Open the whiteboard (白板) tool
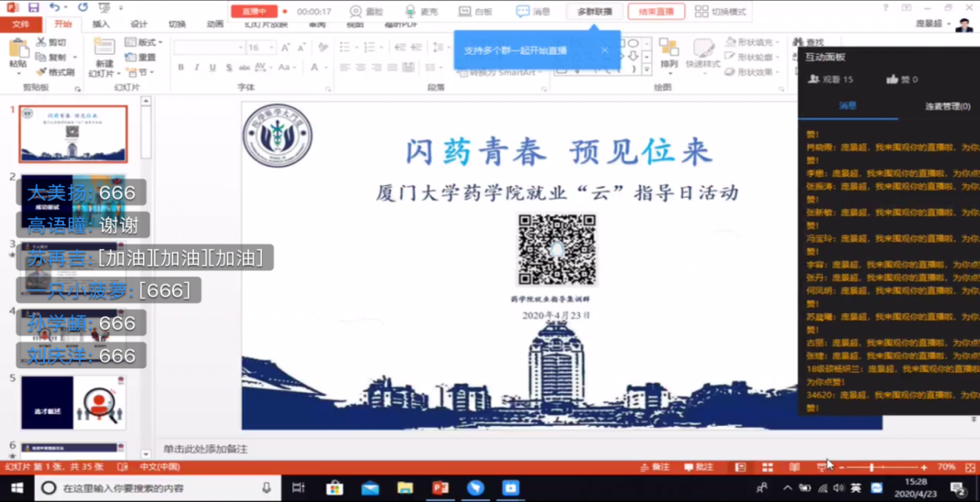This screenshot has width=980, height=502. pyautogui.click(x=465, y=12)
